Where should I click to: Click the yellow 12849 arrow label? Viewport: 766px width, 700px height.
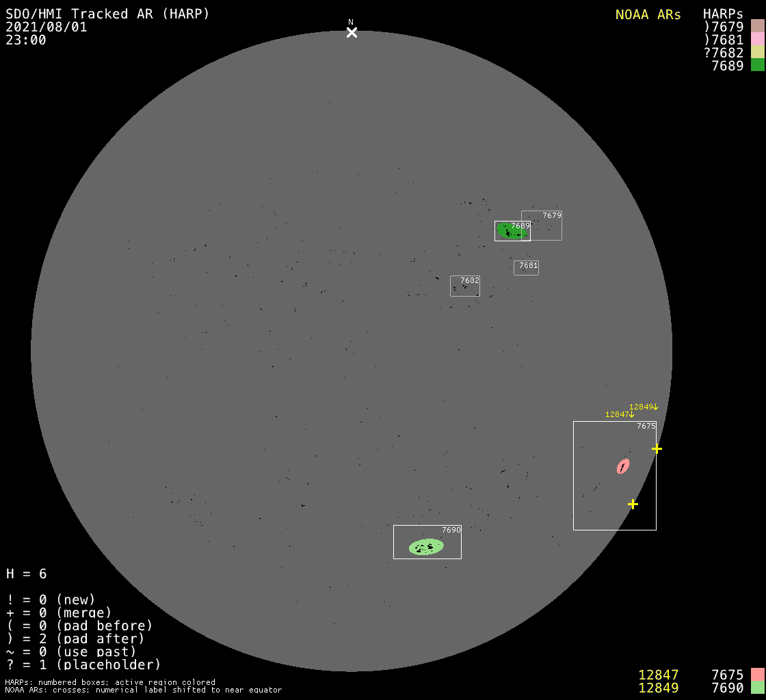(644, 407)
